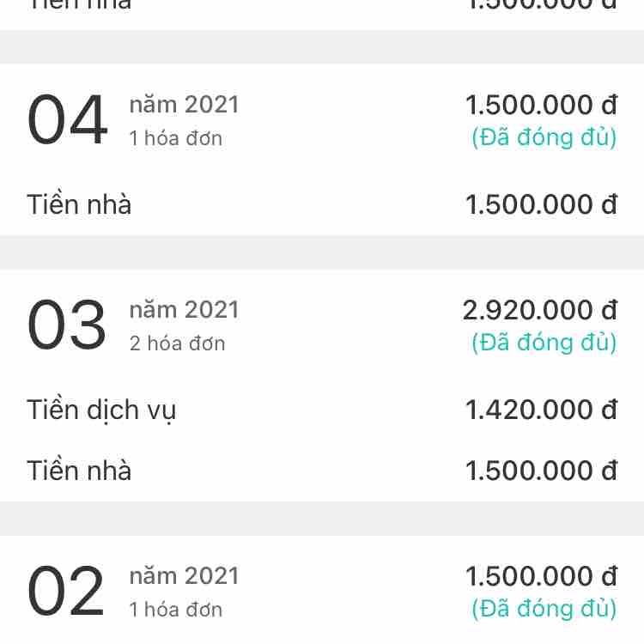Tap the Tiền nhà amount under month 03
This screenshot has height=644, width=644.
[x=541, y=471]
